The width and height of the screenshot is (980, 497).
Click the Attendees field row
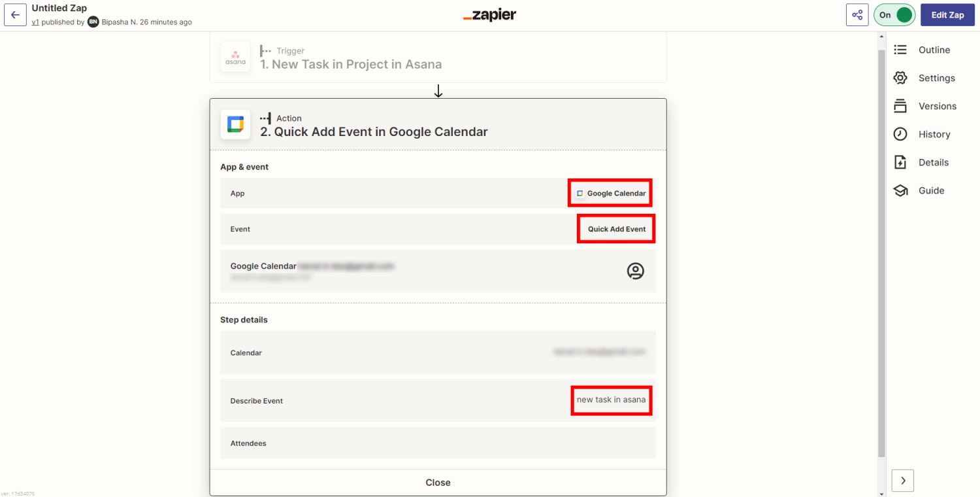click(x=438, y=443)
